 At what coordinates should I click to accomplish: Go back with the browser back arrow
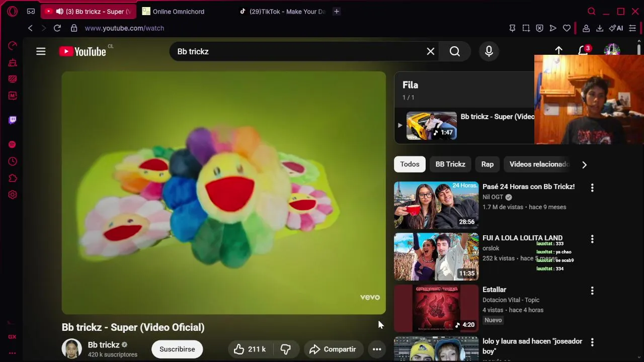(30, 28)
